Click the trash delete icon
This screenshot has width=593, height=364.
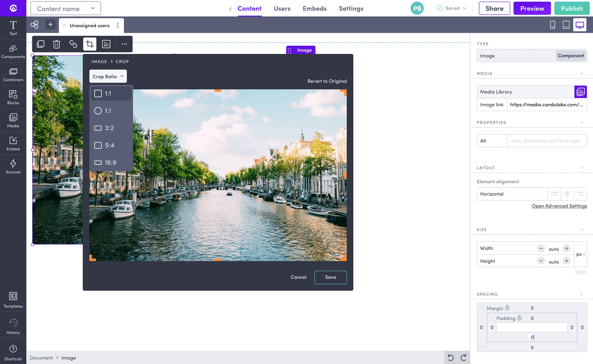click(57, 44)
